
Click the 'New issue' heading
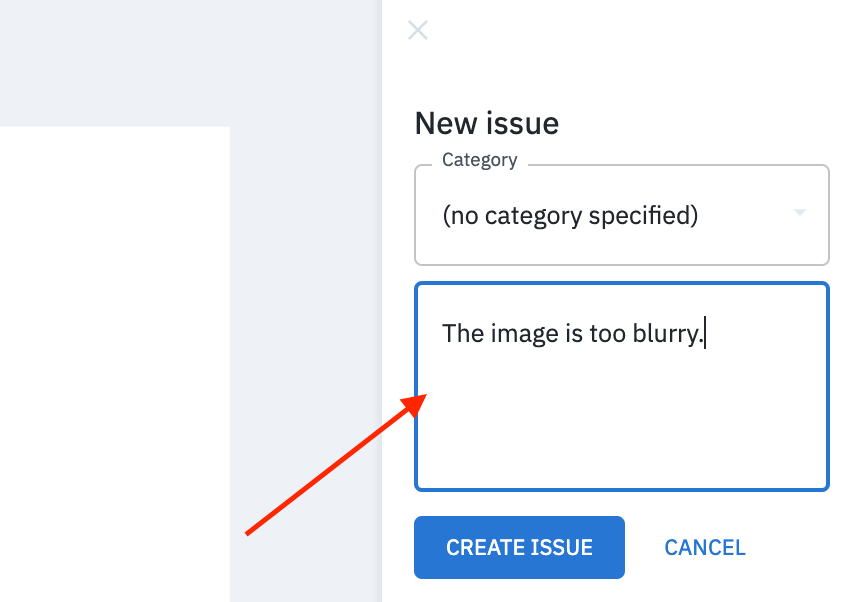click(487, 123)
